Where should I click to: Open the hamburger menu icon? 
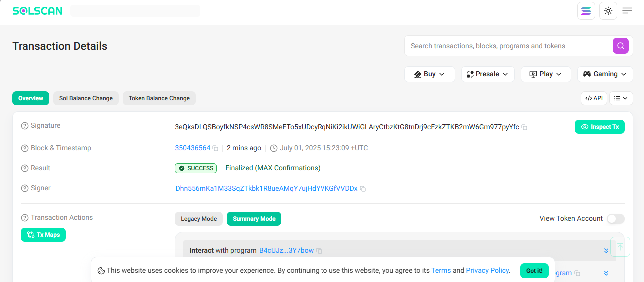coord(627,11)
